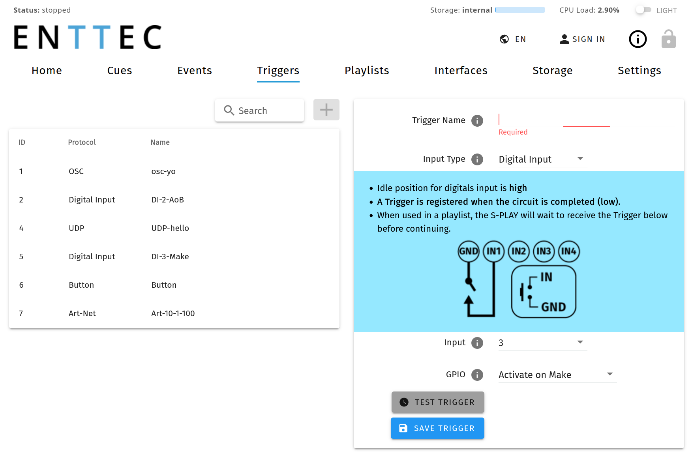Screen dimensions: 692x457
Task: Select the DI-3-Make trigger row
Action: click(174, 256)
